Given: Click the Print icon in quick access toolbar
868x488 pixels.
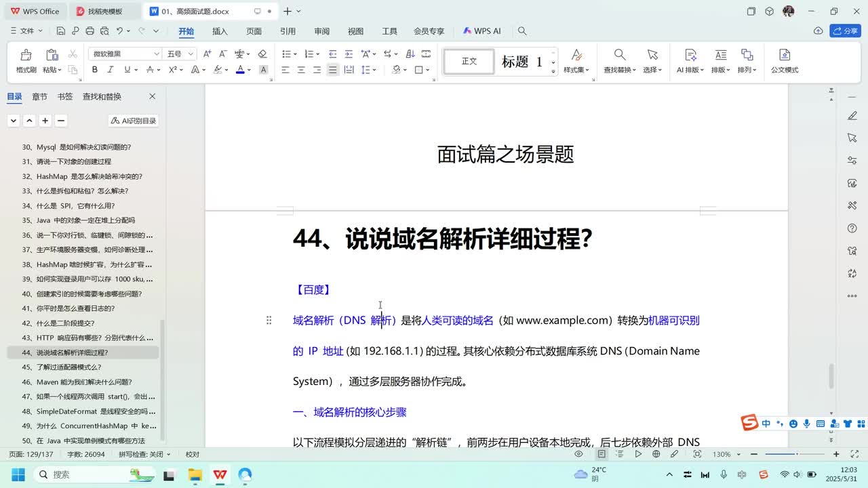Looking at the screenshot, I should coord(90,31).
